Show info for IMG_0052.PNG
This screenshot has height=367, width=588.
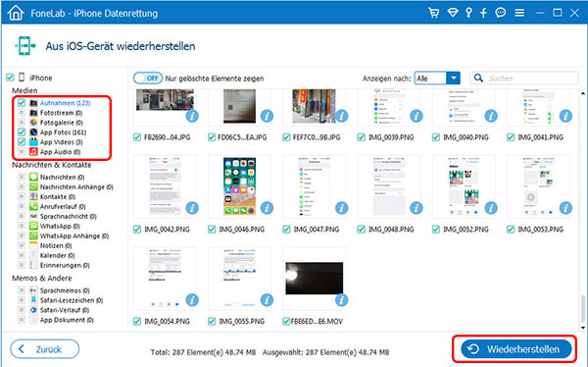pyautogui.click(x=491, y=208)
